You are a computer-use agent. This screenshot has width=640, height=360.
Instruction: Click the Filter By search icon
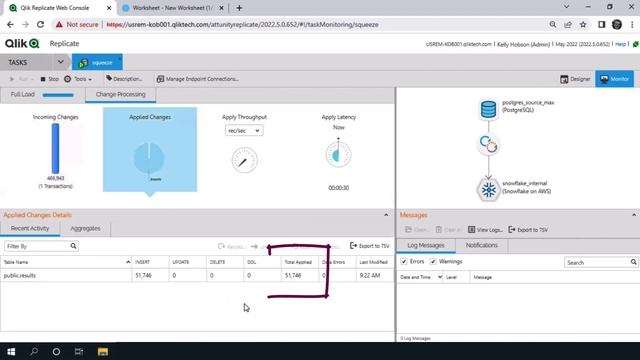73,246
